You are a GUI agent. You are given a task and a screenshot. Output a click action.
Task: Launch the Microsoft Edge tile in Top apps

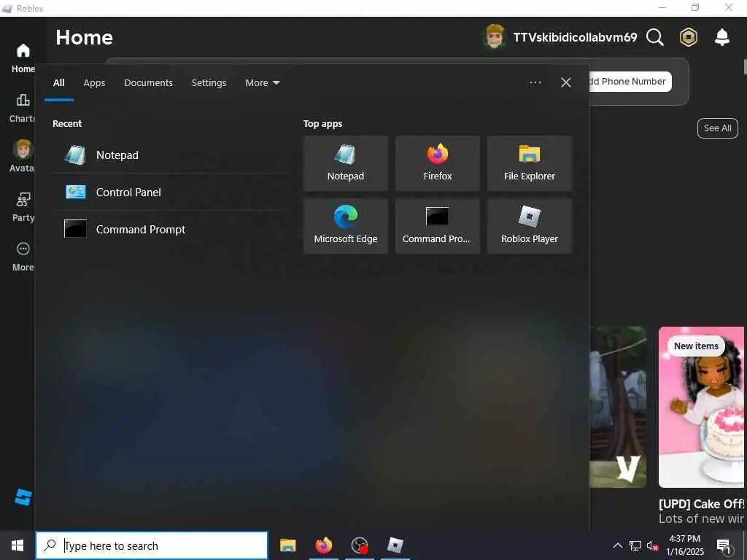pyautogui.click(x=346, y=226)
